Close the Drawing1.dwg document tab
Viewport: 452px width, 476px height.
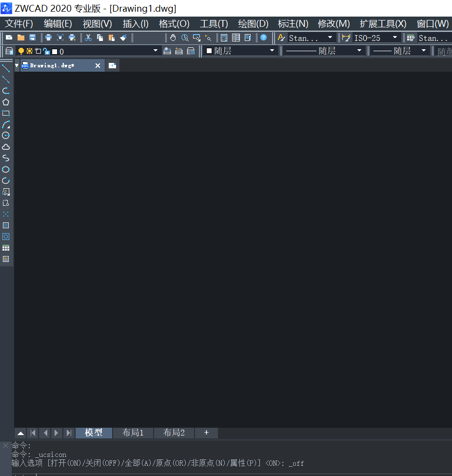98,66
